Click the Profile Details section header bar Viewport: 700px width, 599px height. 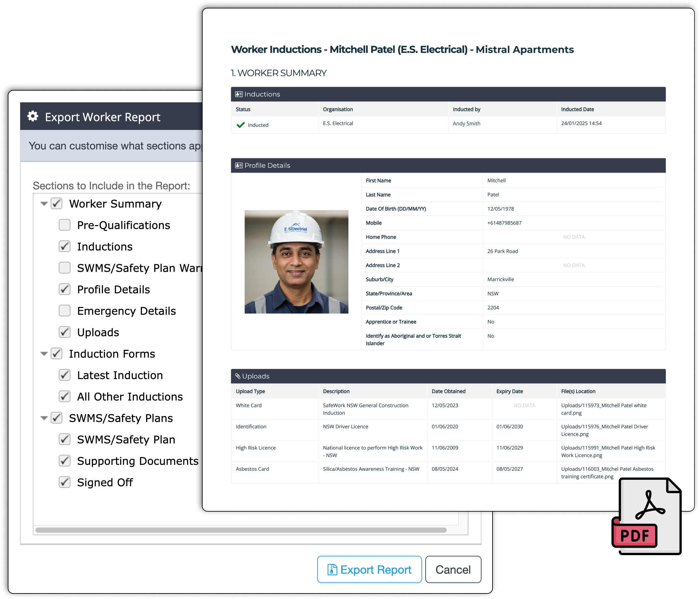pos(448,166)
